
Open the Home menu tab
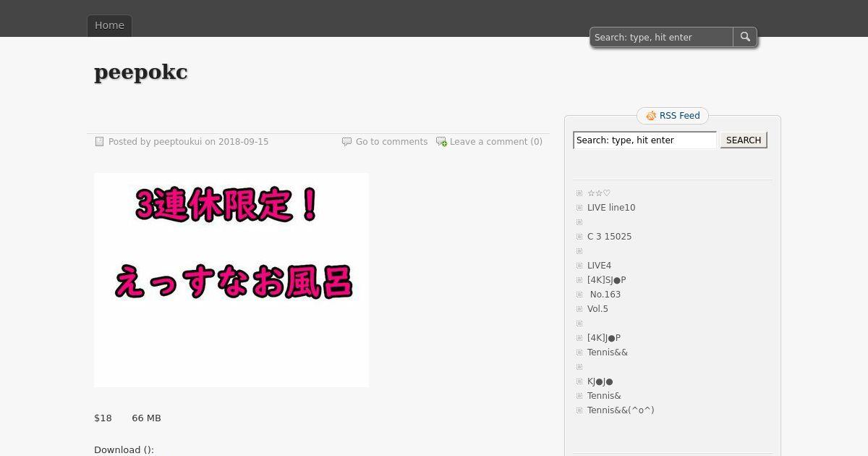[109, 25]
